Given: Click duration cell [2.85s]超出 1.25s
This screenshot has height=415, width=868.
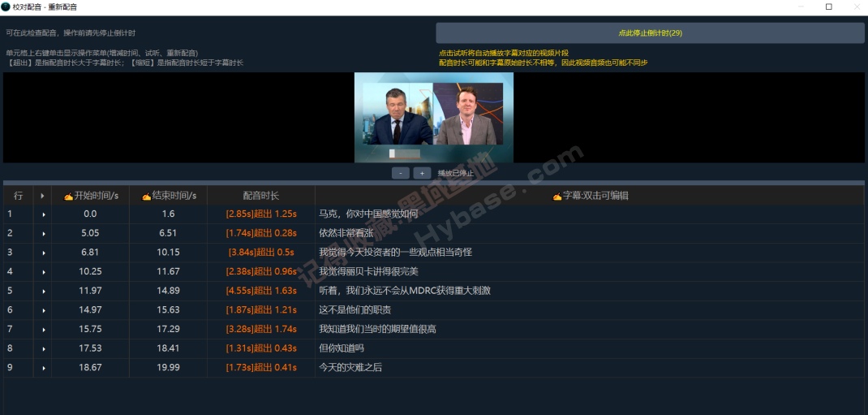Looking at the screenshot, I should [x=261, y=214].
